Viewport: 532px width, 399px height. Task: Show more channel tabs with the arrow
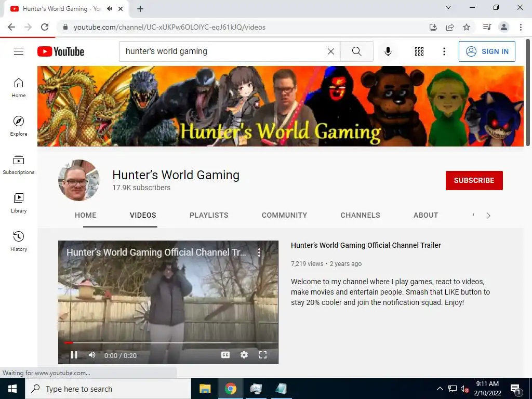(x=488, y=216)
